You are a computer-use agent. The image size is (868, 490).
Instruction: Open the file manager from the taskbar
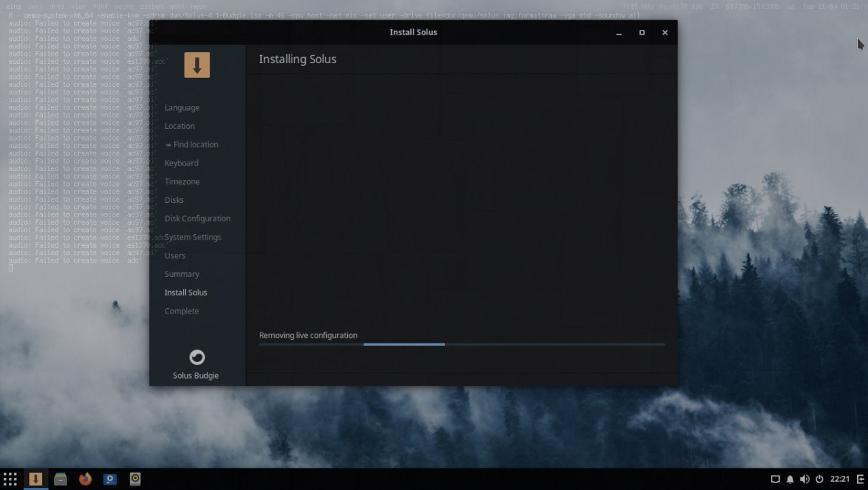click(60, 479)
